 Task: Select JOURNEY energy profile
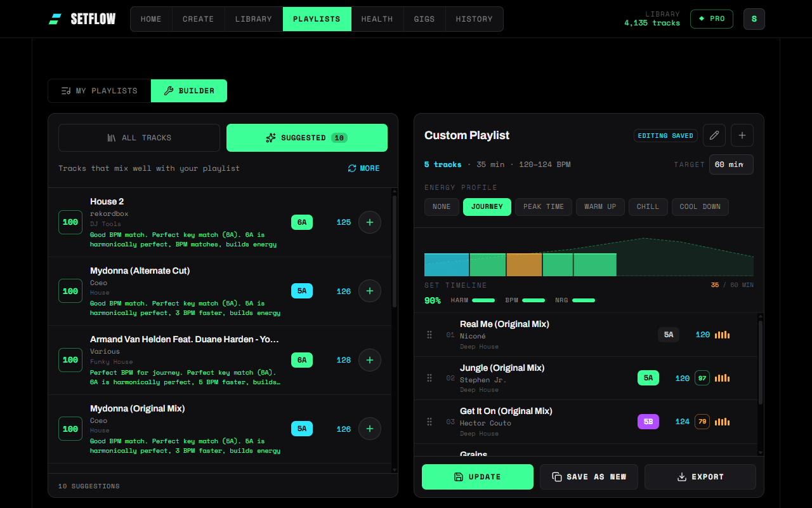click(487, 207)
